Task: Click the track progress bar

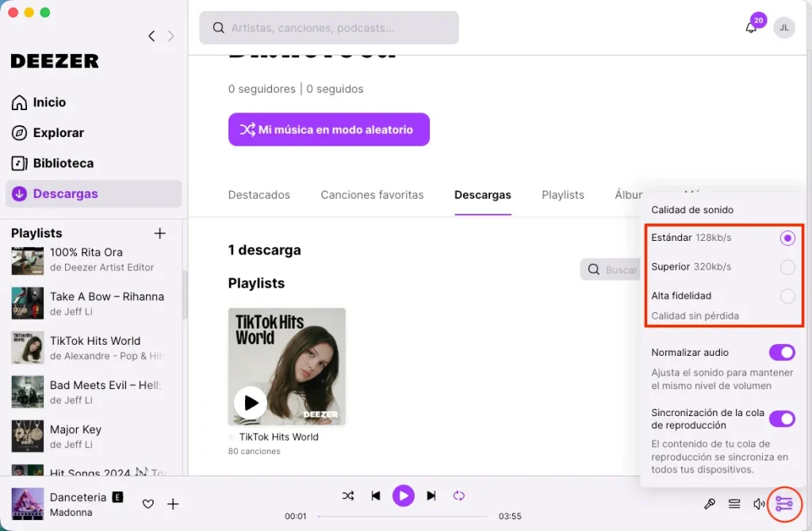Action: coord(403,516)
